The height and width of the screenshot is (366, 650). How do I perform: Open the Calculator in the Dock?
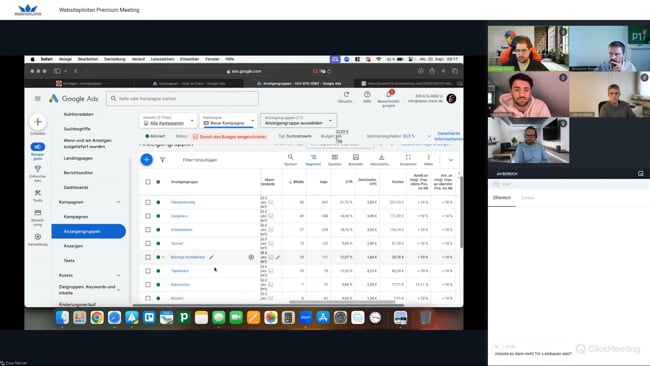pyautogui.click(x=288, y=318)
